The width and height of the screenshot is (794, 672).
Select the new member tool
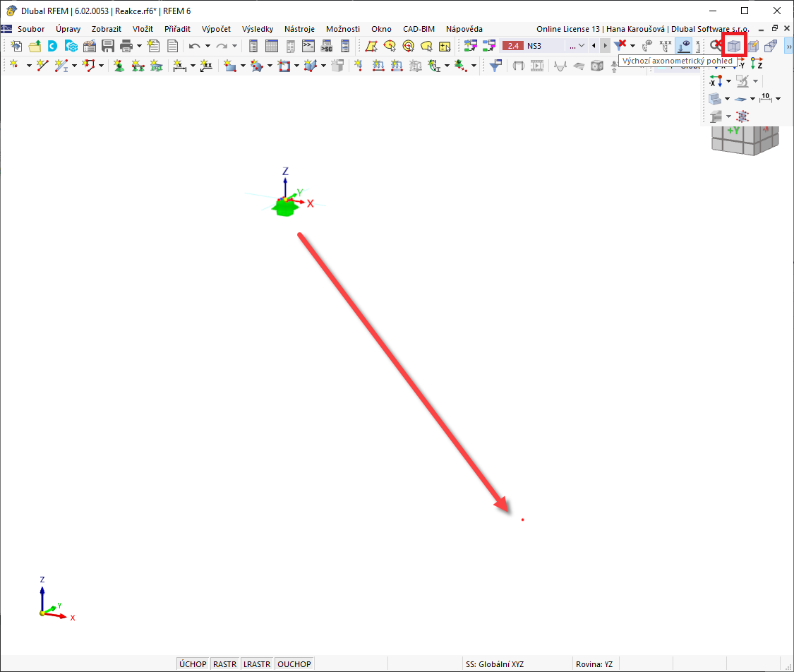tap(61, 65)
